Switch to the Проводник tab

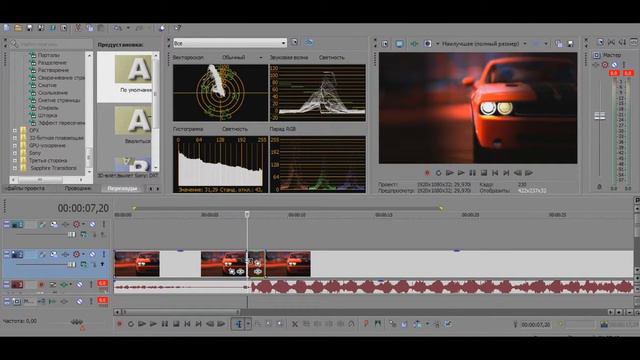tap(78, 189)
